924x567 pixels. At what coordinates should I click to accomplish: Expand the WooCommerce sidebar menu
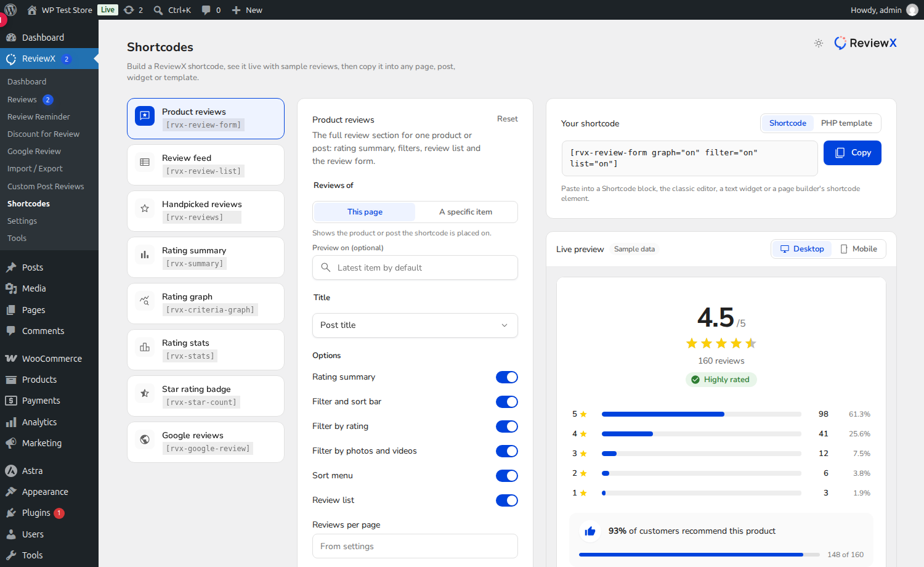click(x=49, y=359)
